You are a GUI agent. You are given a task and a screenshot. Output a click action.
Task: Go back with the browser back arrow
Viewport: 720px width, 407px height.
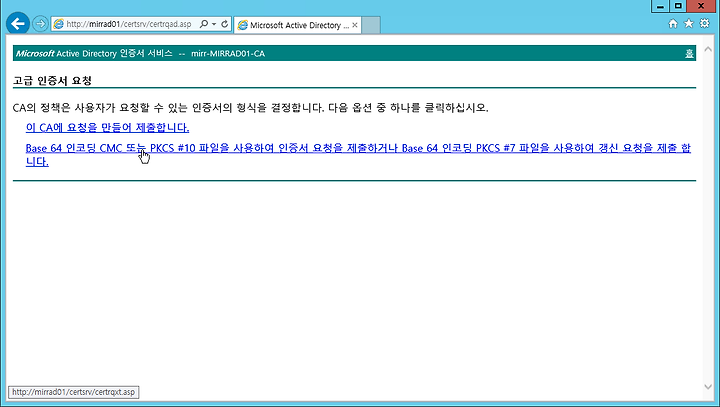click(18, 23)
